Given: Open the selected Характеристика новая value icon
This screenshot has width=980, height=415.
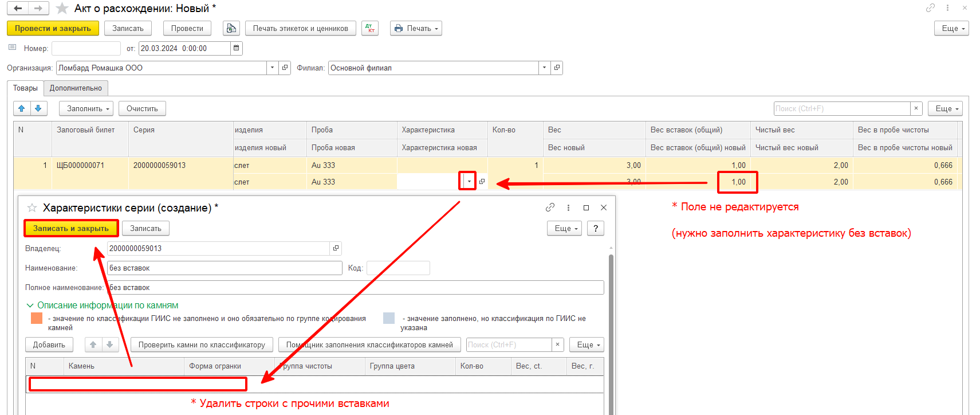Looking at the screenshot, I should click(482, 182).
